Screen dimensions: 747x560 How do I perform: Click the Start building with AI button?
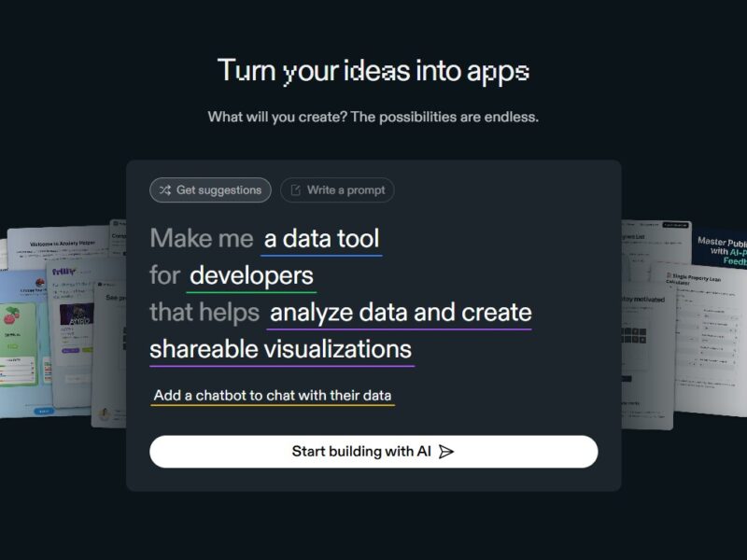pos(373,452)
